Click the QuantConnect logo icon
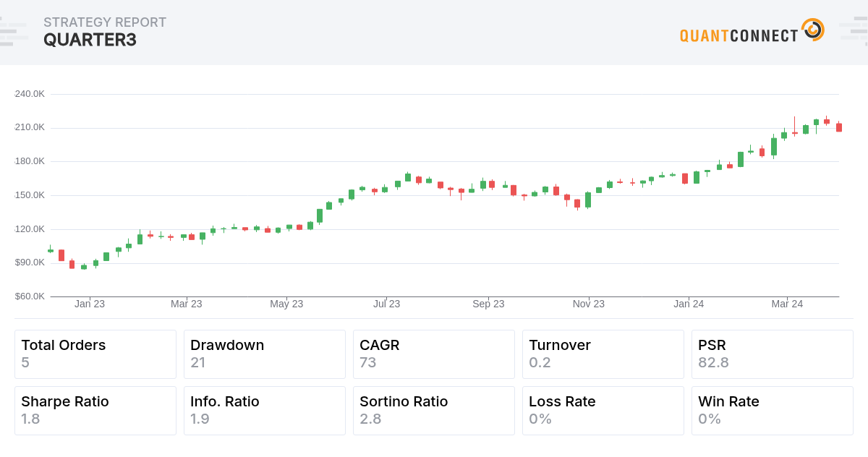The height and width of the screenshot is (457, 868). point(813,30)
